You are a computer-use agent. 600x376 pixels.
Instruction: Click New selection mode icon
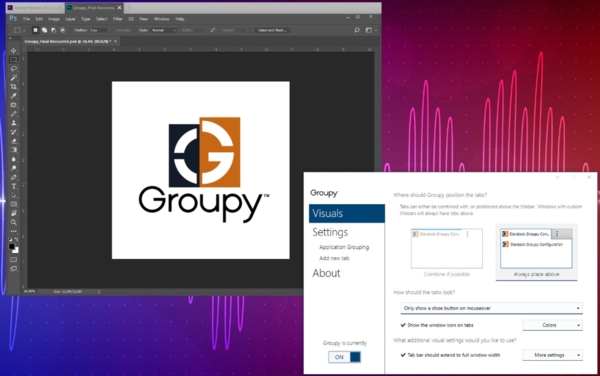click(x=35, y=30)
